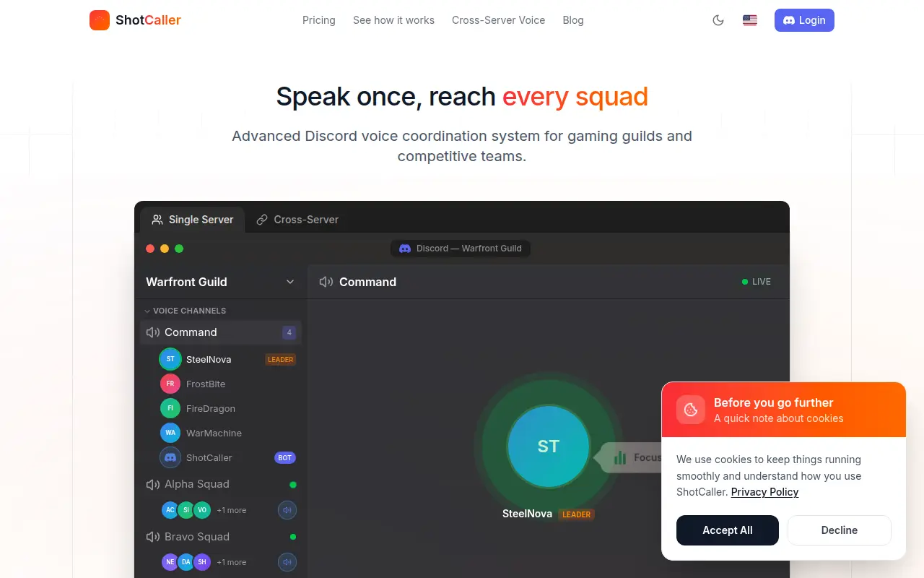The height and width of the screenshot is (578, 924).
Task: Open the Pricing page
Action: 319,20
